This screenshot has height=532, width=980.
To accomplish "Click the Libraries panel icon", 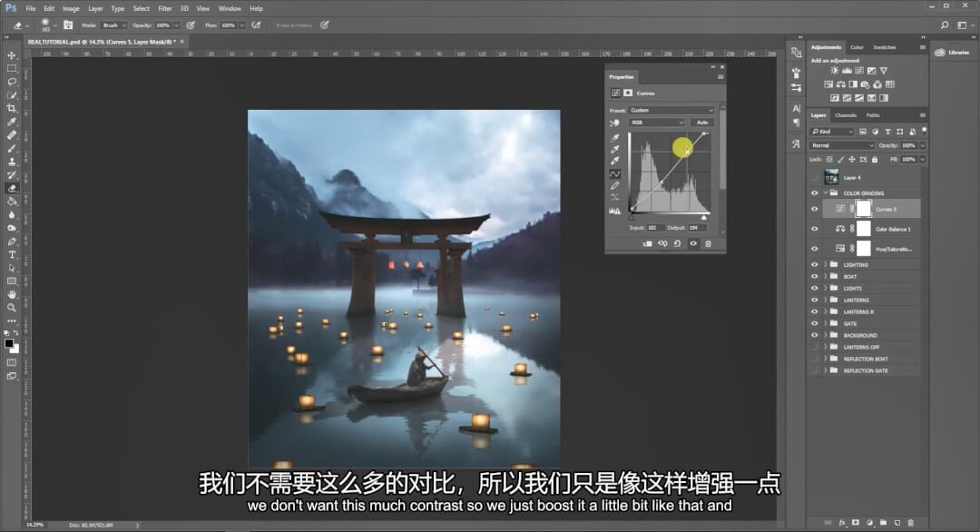I will point(954,53).
